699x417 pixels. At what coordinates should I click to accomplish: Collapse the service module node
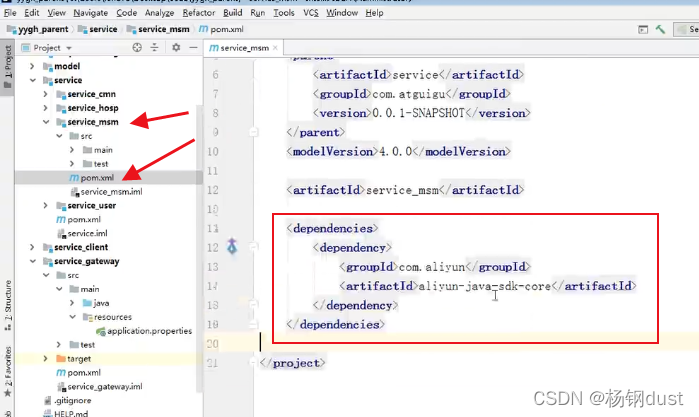[32, 80]
